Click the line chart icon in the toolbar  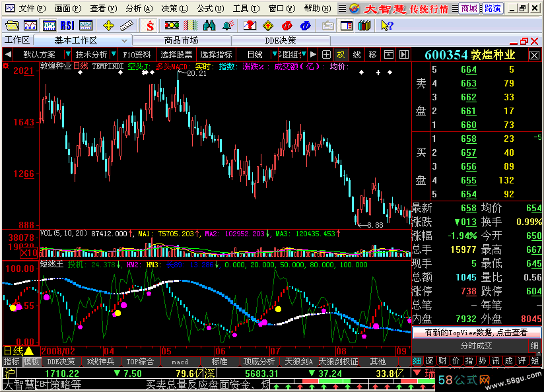(30, 25)
